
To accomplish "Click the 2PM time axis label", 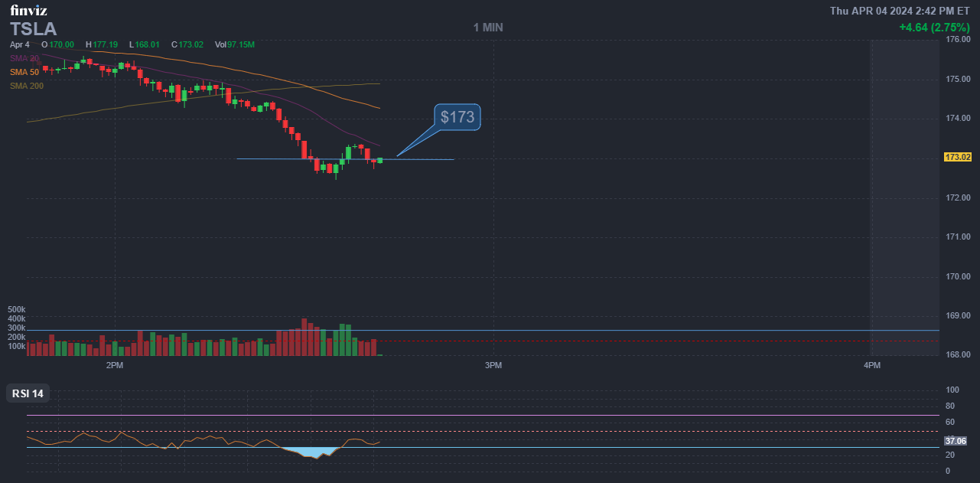I will pos(115,366).
